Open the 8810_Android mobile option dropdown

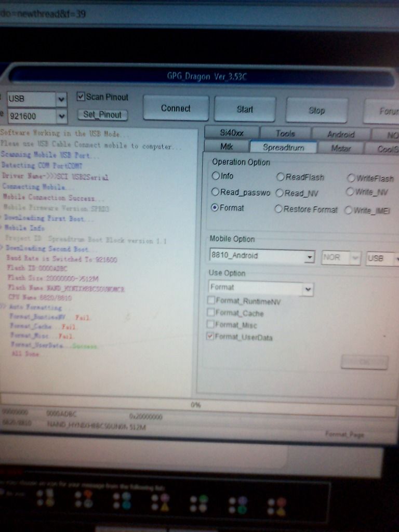tap(310, 256)
